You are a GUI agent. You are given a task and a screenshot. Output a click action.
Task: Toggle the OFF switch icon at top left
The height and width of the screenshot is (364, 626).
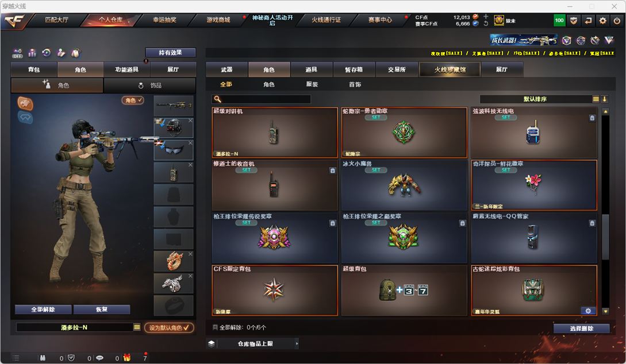click(17, 53)
